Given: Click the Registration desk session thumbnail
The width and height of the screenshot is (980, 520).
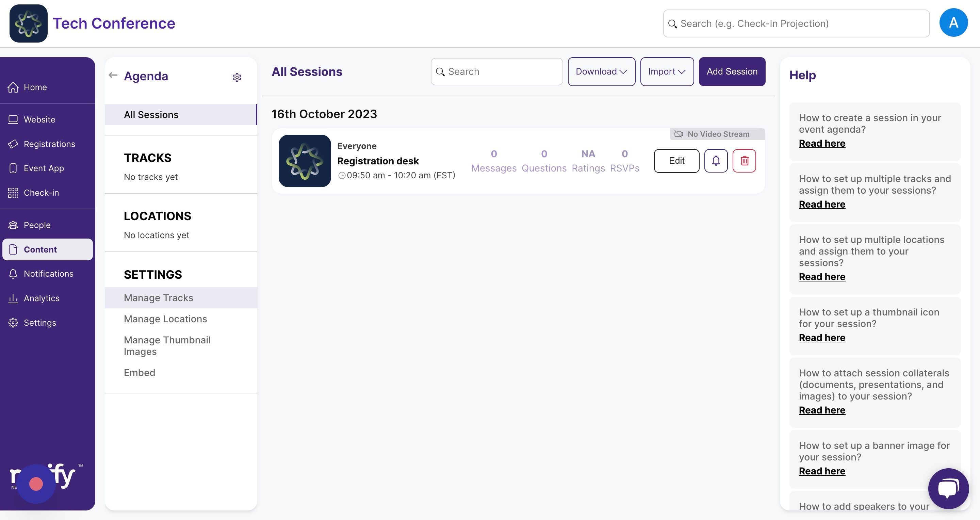Looking at the screenshot, I should pos(304,161).
